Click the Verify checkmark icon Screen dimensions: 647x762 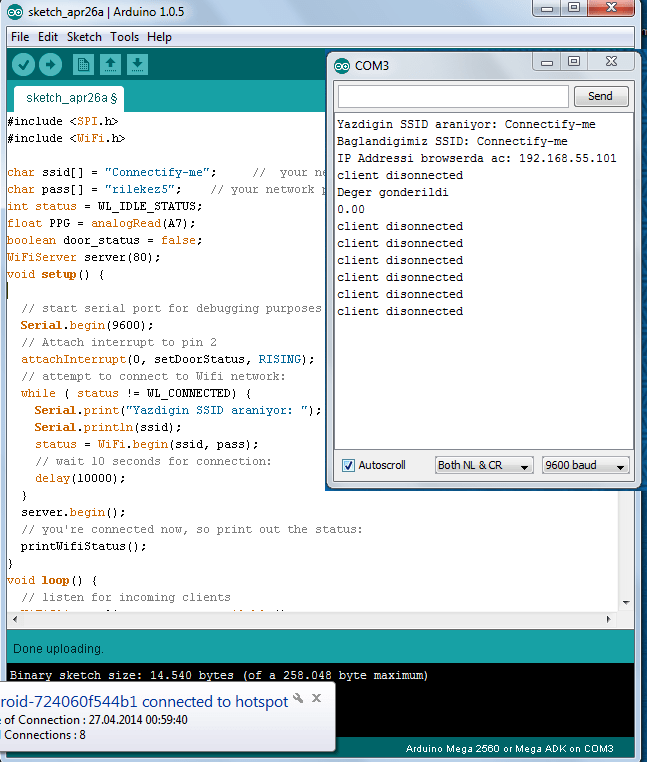click(23, 65)
